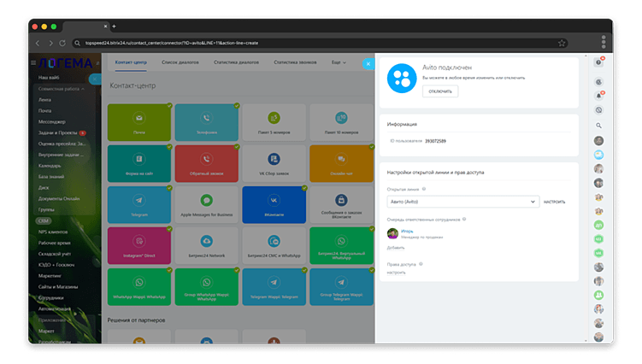This screenshot has width=642, height=364.
Task: Open help icon in right sidebar
Action: pyautogui.click(x=598, y=62)
